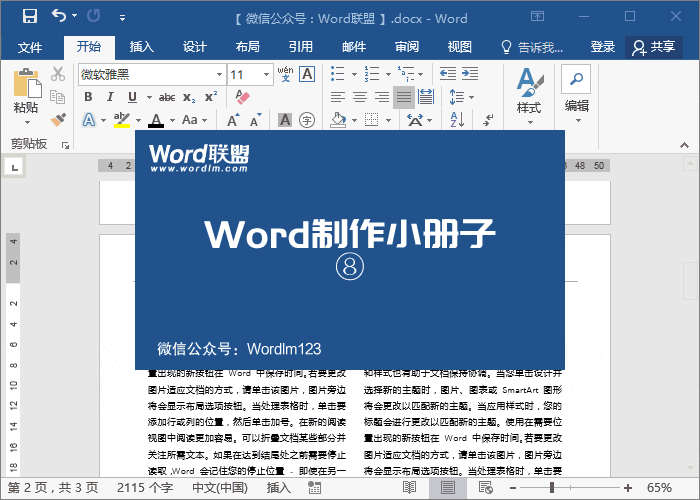Viewport: 700px width, 500px height.
Task: Open the 样式 styles gallery
Action: (x=529, y=96)
